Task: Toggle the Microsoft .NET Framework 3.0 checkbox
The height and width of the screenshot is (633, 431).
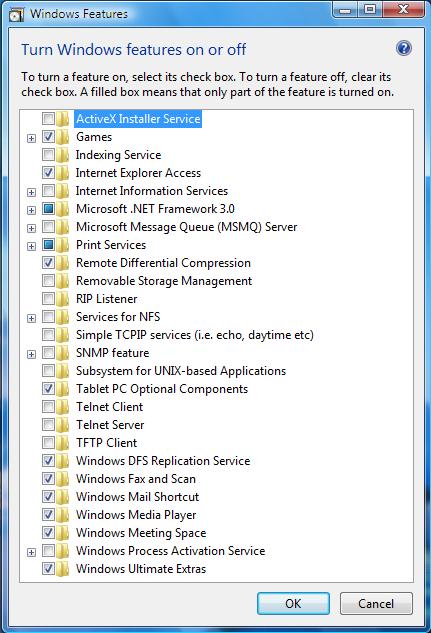Action: pyautogui.click(x=48, y=208)
